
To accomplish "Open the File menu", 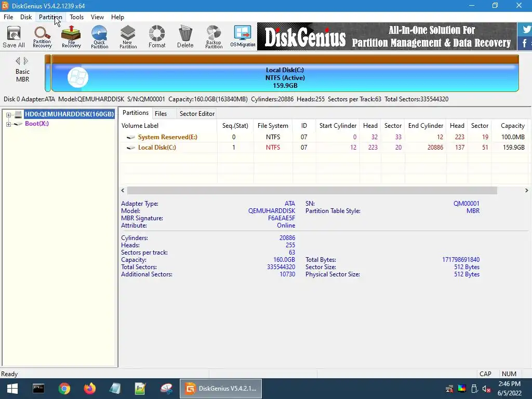I will 8,17.
